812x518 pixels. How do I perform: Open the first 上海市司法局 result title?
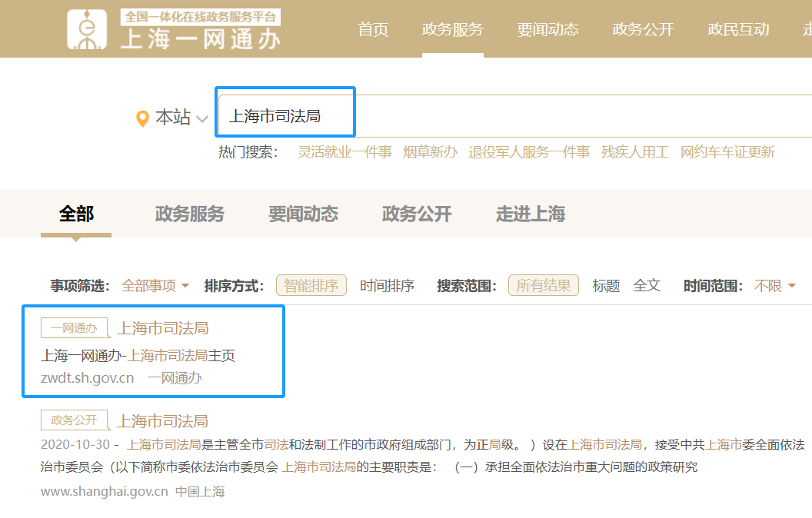(162, 328)
